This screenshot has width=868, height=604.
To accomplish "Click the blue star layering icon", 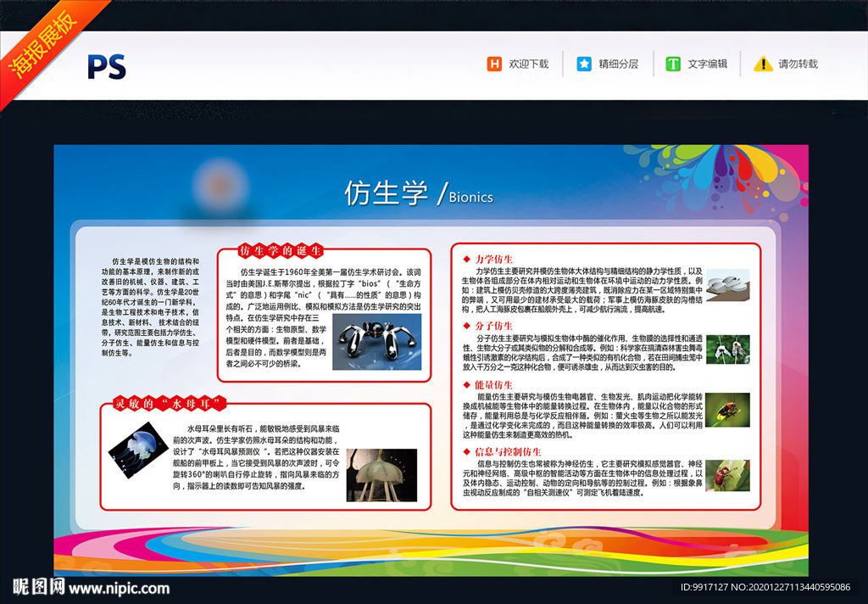I will [x=584, y=64].
